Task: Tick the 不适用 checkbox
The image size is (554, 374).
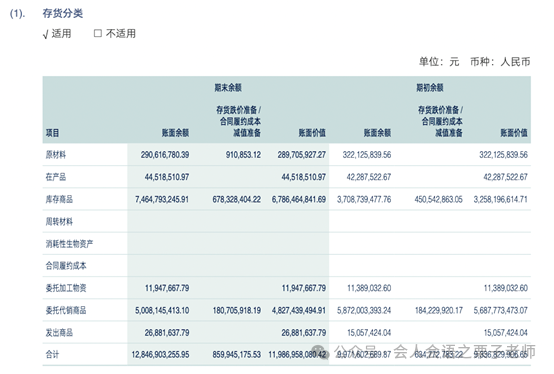Action: (98, 34)
